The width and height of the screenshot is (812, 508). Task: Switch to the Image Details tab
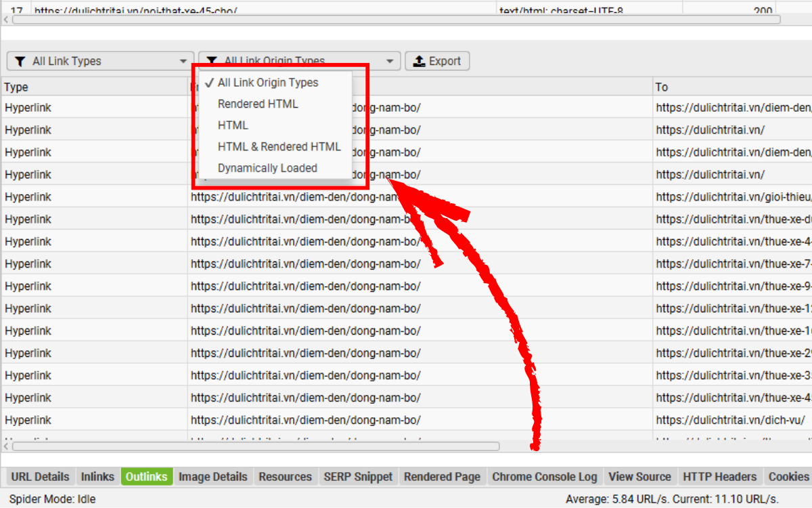click(x=212, y=476)
